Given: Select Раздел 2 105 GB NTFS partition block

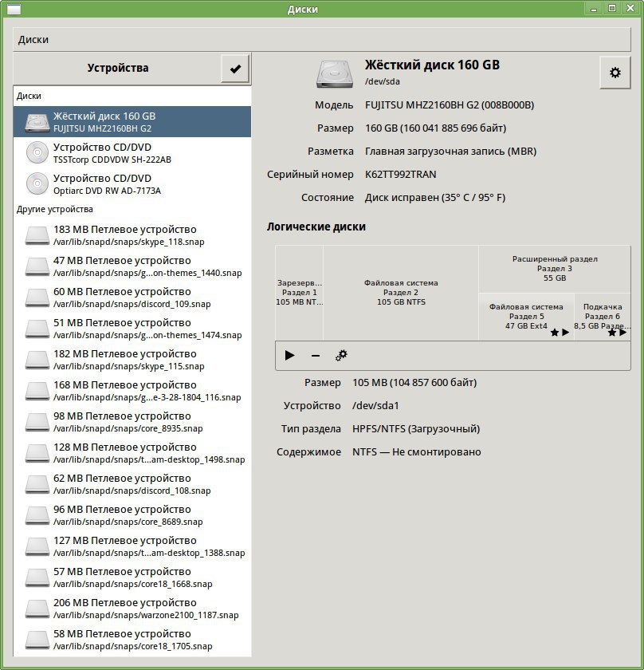Looking at the screenshot, I should (401, 293).
